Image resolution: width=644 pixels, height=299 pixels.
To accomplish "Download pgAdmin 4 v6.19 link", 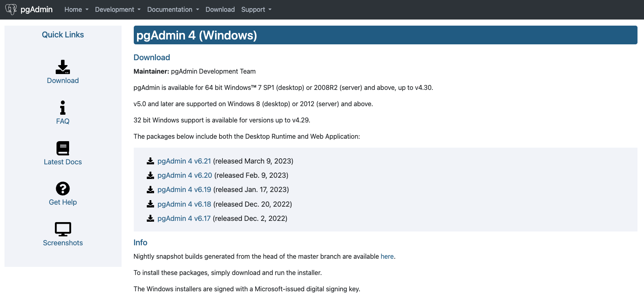I will (x=184, y=190).
